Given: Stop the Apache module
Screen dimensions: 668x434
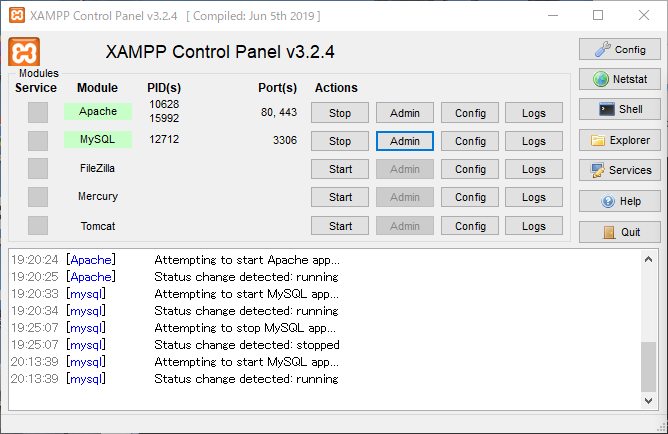Looking at the screenshot, I should [x=340, y=113].
